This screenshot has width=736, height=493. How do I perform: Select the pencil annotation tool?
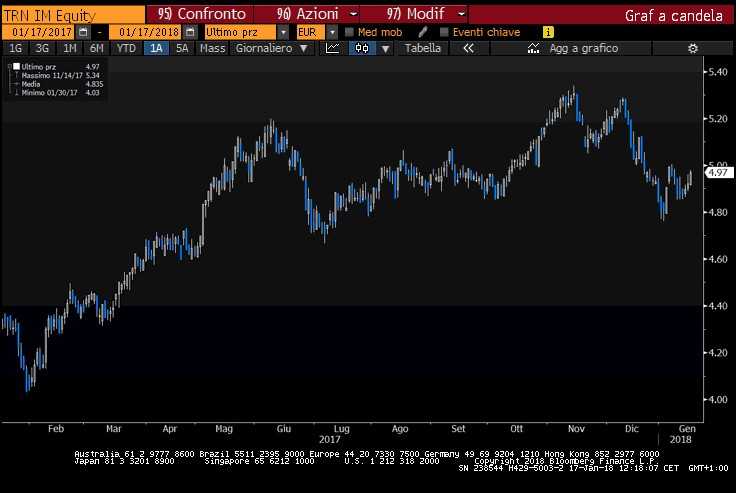(x=422, y=32)
